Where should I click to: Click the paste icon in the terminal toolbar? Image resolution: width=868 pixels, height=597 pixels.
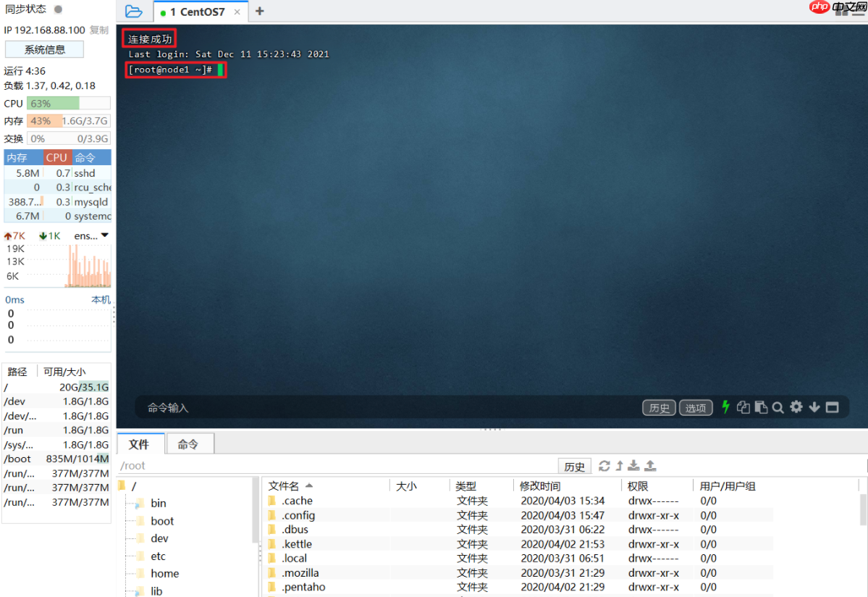[x=760, y=407]
